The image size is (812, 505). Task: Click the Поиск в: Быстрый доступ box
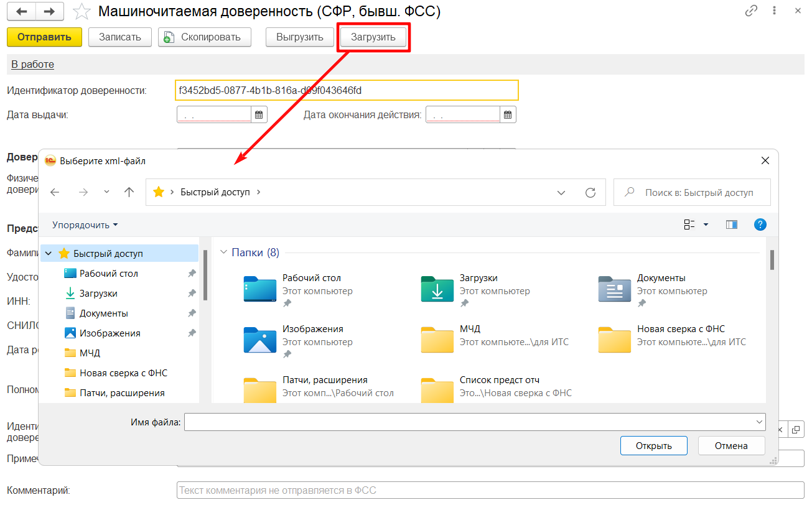tap(692, 192)
